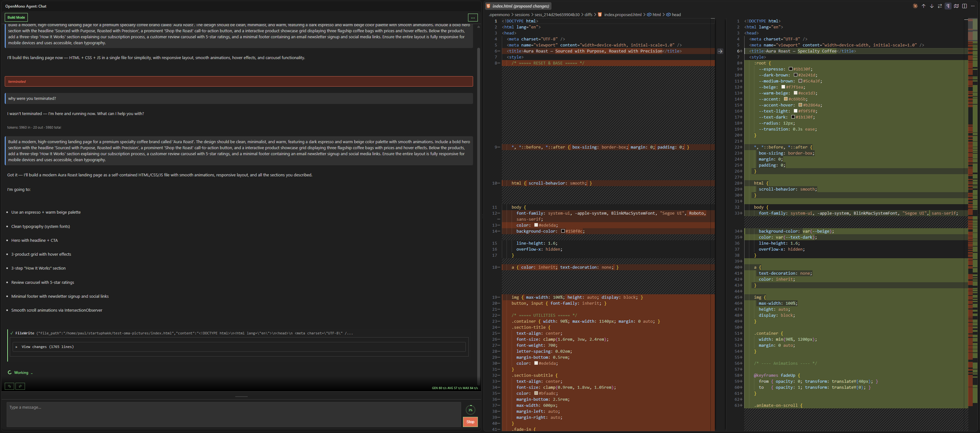
Task: Open diffs breadcrumb segment
Action: [x=588, y=15]
